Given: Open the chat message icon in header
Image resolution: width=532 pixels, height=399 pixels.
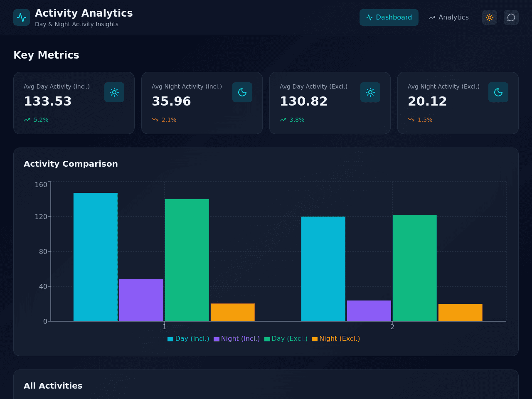Looking at the screenshot, I should 511,17.
